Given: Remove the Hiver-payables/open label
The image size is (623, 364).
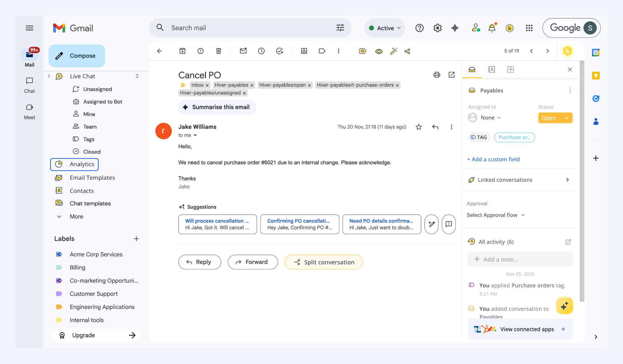Looking at the screenshot, I should (x=309, y=85).
